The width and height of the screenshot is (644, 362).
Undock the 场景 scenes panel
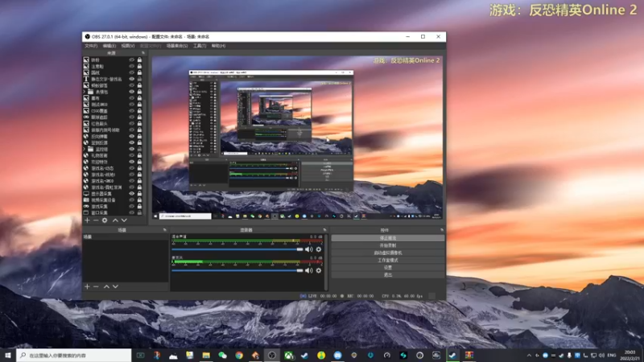tap(165, 230)
